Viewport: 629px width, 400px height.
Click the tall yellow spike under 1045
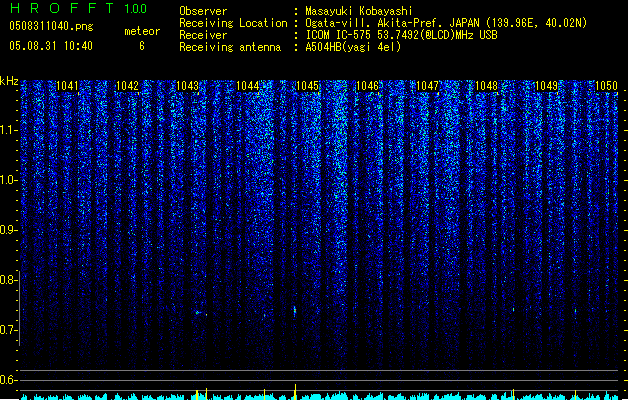pyautogui.click(x=296, y=392)
